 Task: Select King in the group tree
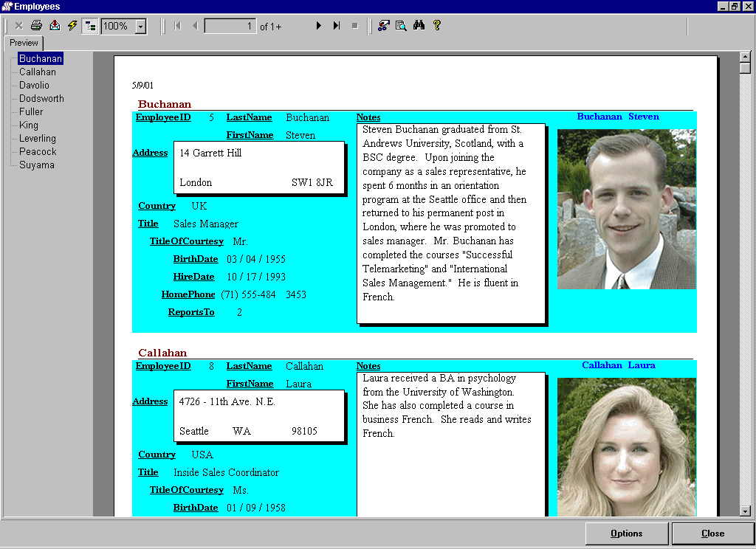point(29,125)
